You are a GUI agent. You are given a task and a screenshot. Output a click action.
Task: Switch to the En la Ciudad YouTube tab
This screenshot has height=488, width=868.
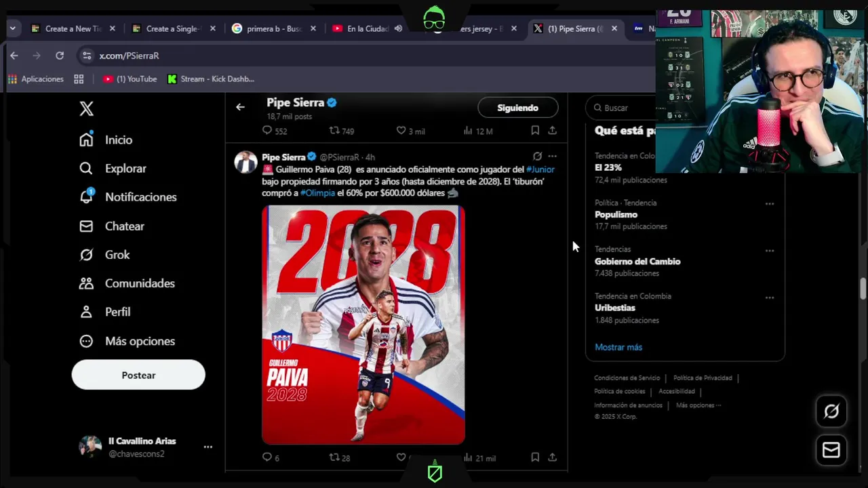tap(366, 28)
